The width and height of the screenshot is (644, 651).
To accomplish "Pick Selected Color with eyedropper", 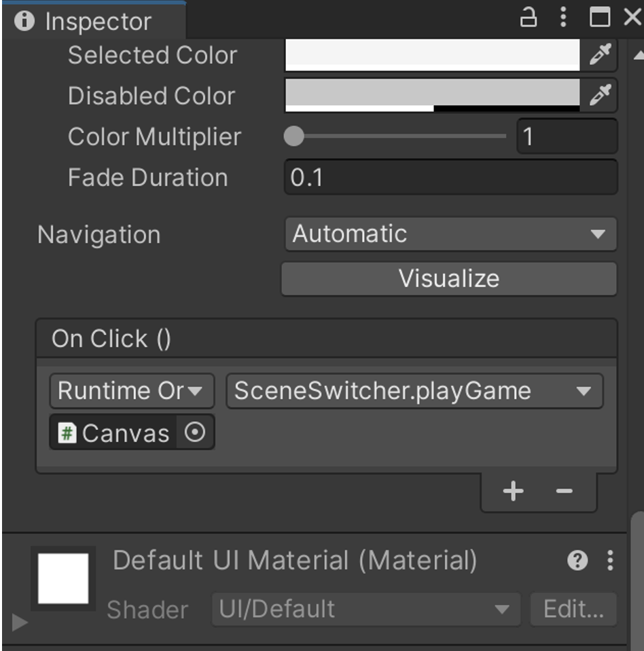I will [x=600, y=55].
